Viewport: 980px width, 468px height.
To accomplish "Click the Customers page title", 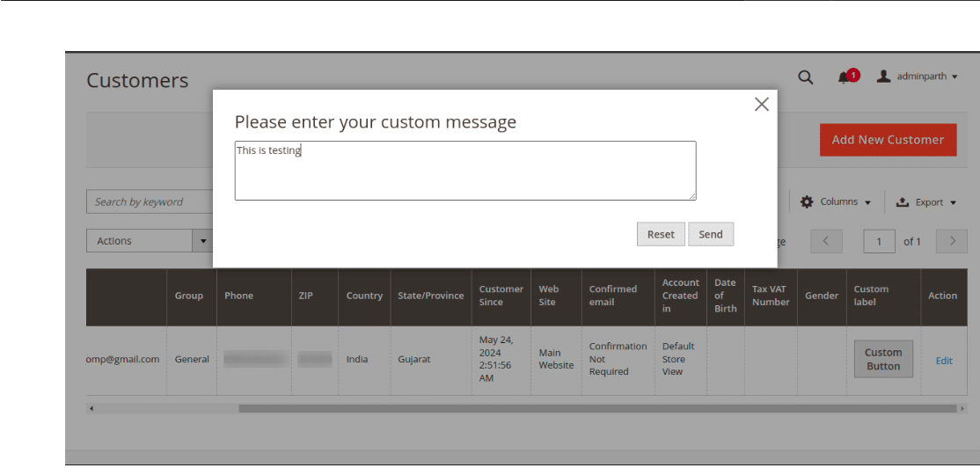I will click(x=137, y=81).
